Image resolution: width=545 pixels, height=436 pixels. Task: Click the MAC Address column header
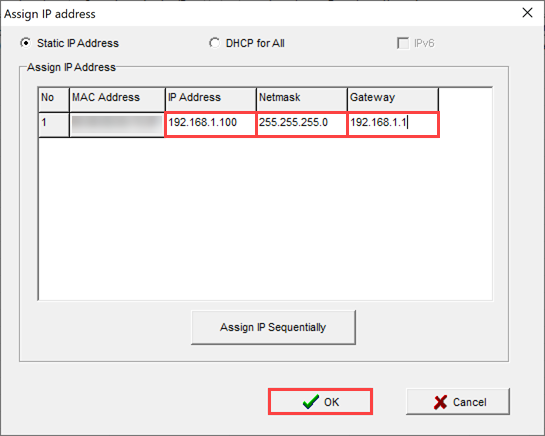(x=117, y=99)
